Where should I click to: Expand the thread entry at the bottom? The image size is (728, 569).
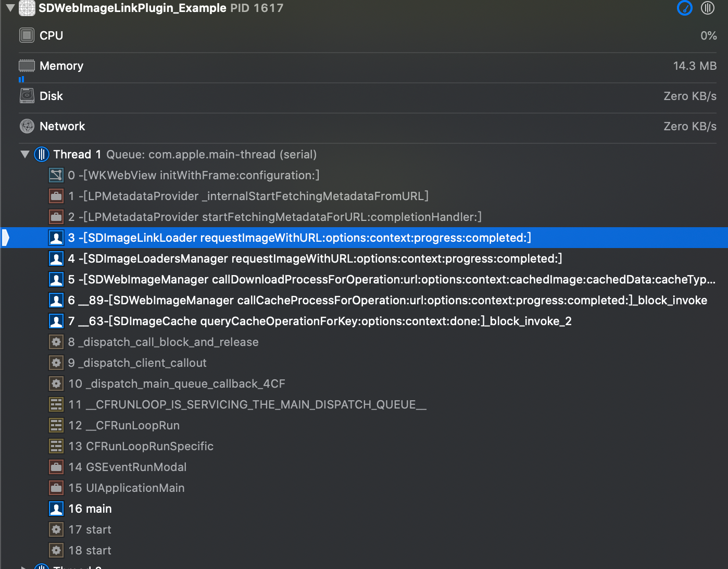click(24, 566)
